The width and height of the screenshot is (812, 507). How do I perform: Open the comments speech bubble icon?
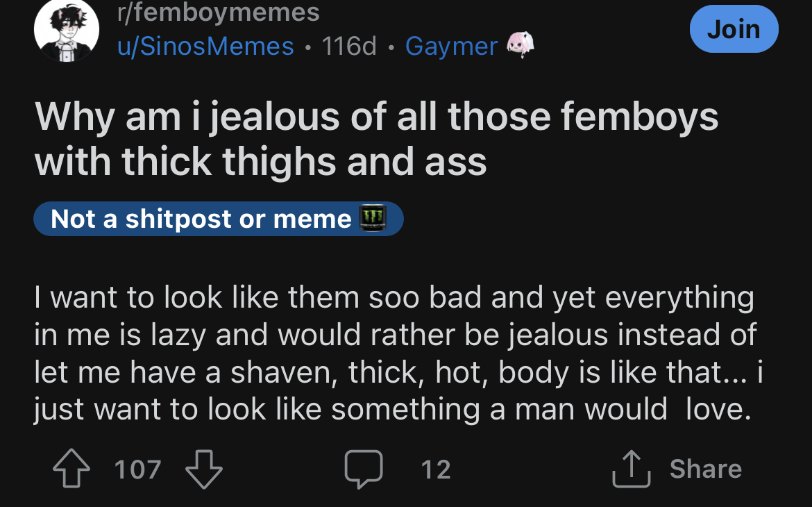pos(364,469)
